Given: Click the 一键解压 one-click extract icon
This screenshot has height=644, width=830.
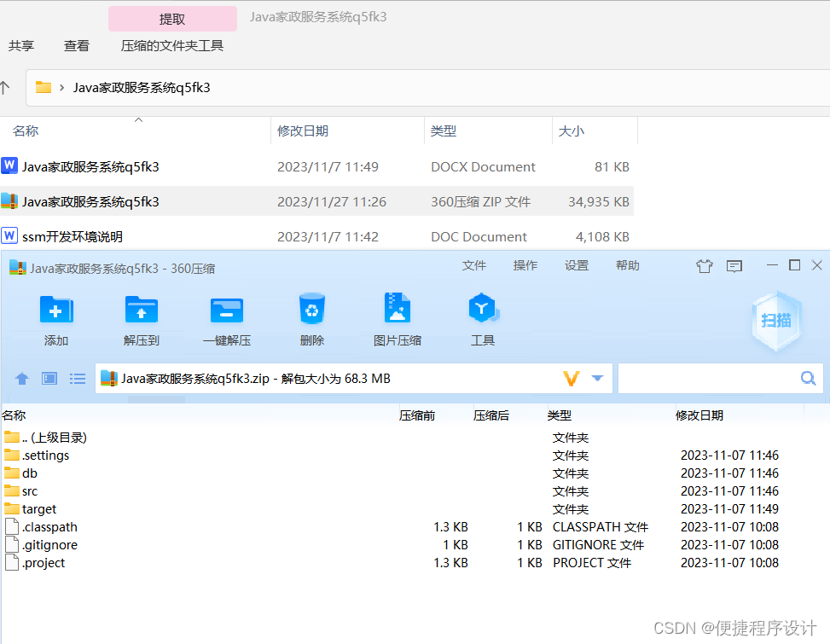Looking at the screenshot, I should [227, 310].
